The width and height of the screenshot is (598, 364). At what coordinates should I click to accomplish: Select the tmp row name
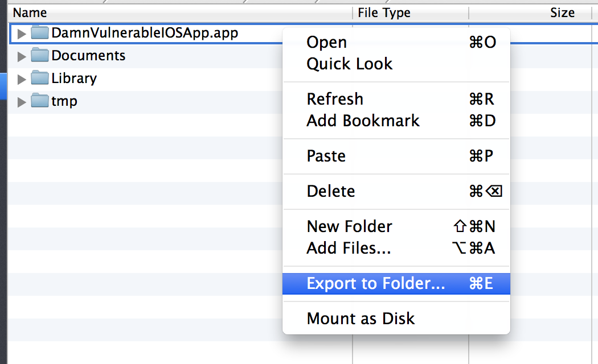point(64,101)
